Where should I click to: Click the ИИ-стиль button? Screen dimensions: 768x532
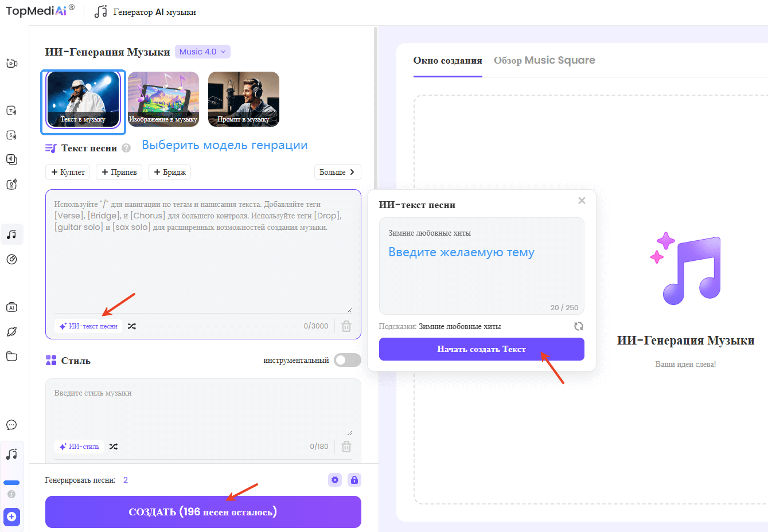[79, 447]
